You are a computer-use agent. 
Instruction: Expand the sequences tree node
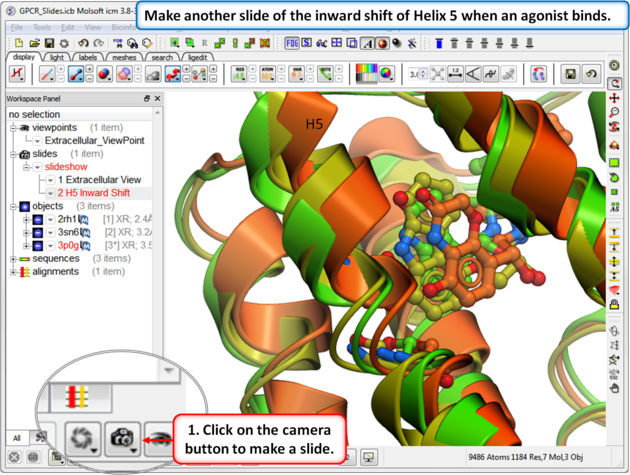(x=13, y=258)
